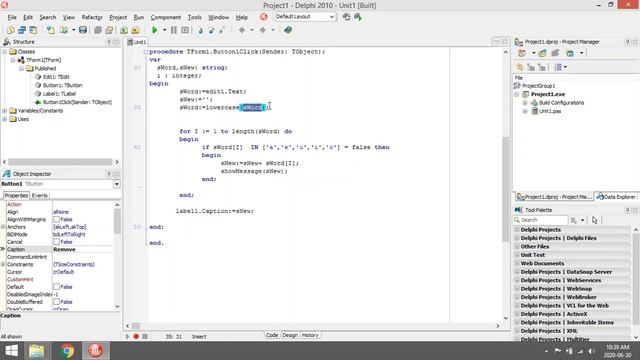Toggle the DoubleBuffered checkbox
Screen dimensions: 640x360
click(56, 302)
